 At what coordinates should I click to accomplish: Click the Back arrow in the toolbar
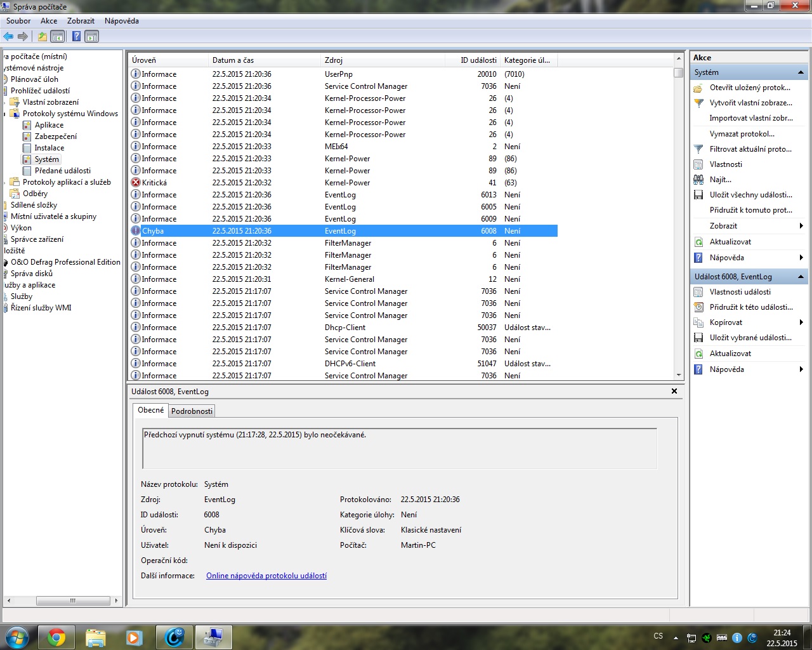tap(8, 36)
